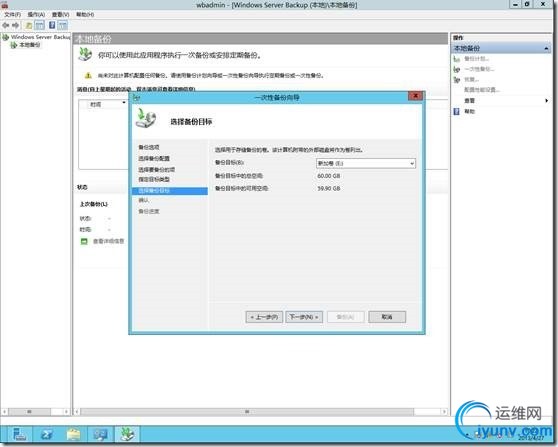The image size is (558, 447).
Task: Click the blue Help toolbar icon
Action: pos(52,25)
